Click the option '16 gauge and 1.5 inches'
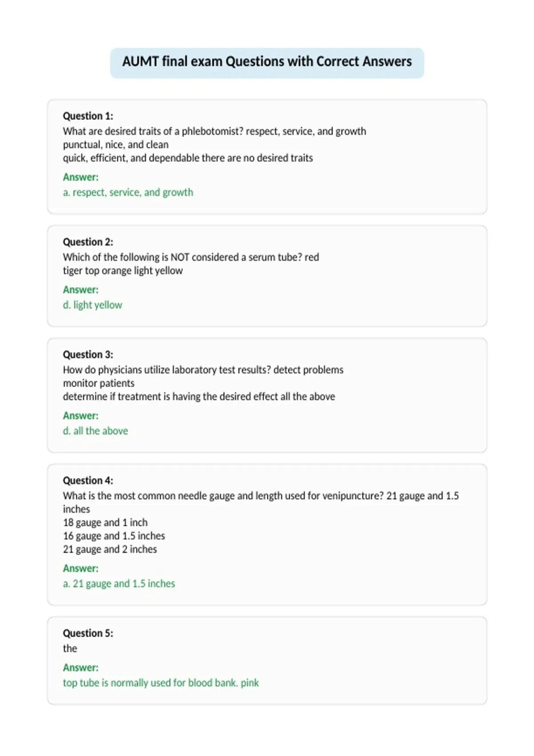The image size is (534, 756). tap(114, 536)
